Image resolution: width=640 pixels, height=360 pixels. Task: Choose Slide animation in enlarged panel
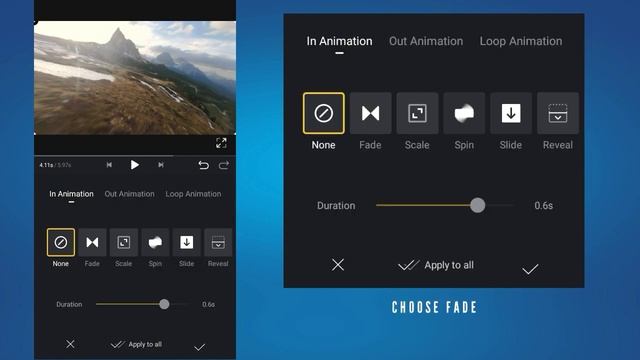pyautogui.click(x=511, y=113)
